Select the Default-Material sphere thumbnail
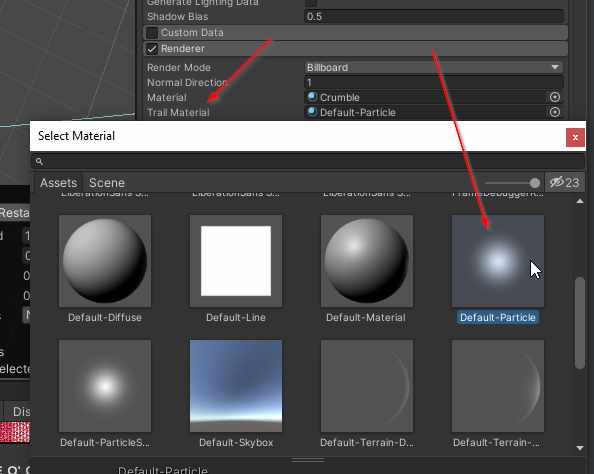This screenshot has width=594, height=474. click(x=367, y=261)
